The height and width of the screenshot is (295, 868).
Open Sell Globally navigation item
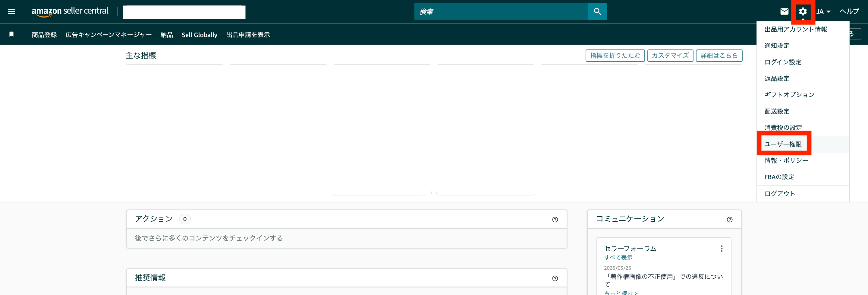200,35
